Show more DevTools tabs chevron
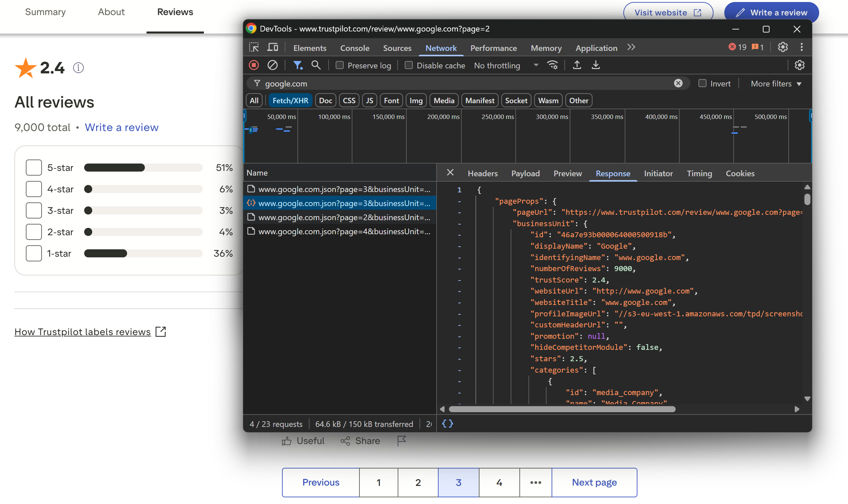The width and height of the screenshot is (848, 504). tap(631, 48)
